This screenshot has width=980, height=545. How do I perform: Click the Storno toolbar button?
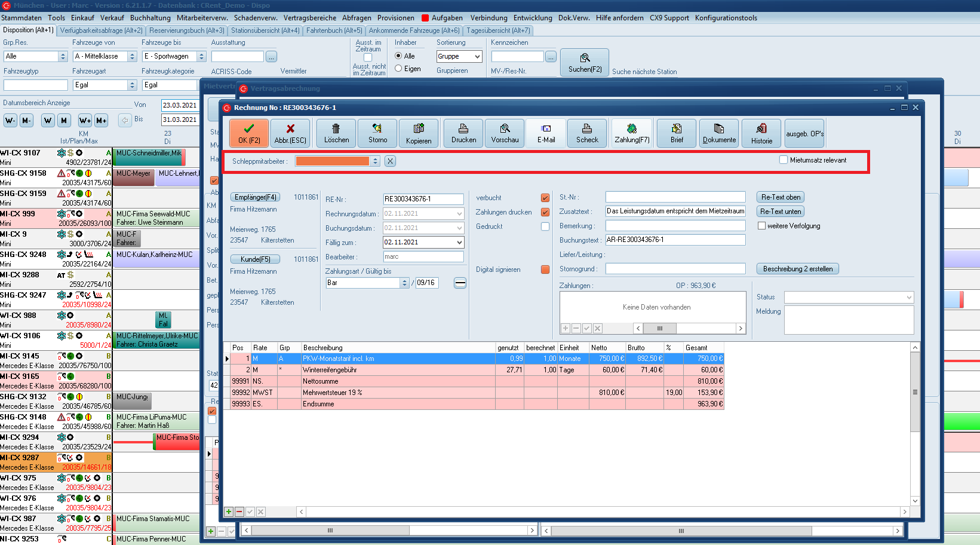(377, 133)
